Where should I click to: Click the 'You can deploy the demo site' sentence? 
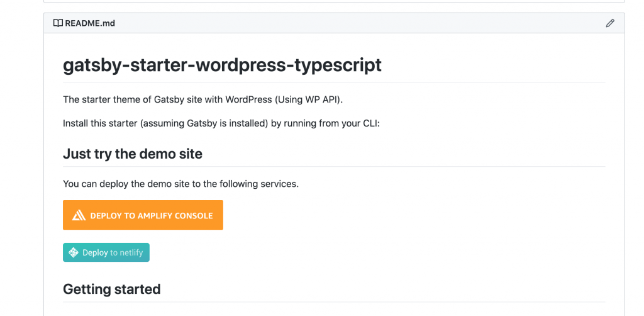click(180, 184)
